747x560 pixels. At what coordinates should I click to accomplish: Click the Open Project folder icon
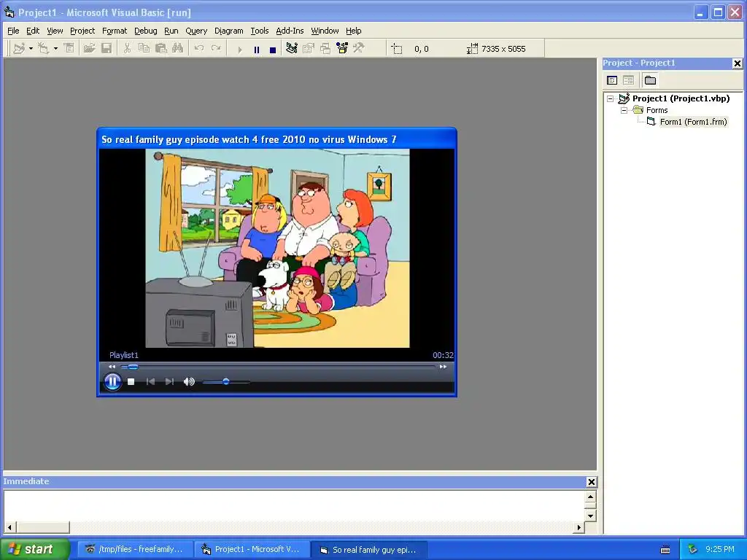(x=89, y=49)
